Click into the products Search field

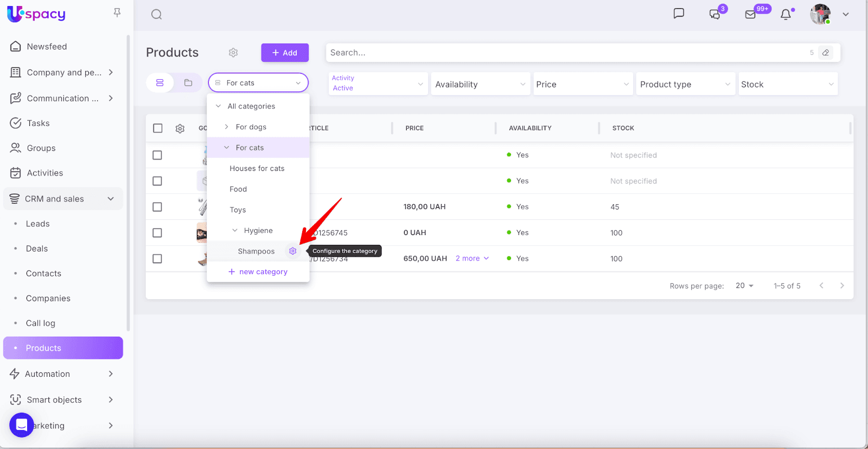[x=564, y=53]
